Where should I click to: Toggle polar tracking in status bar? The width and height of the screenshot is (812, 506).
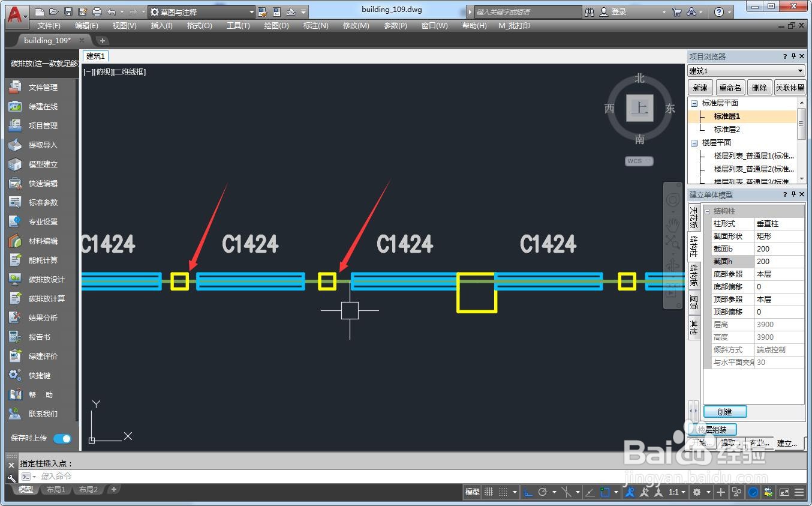pos(543,492)
